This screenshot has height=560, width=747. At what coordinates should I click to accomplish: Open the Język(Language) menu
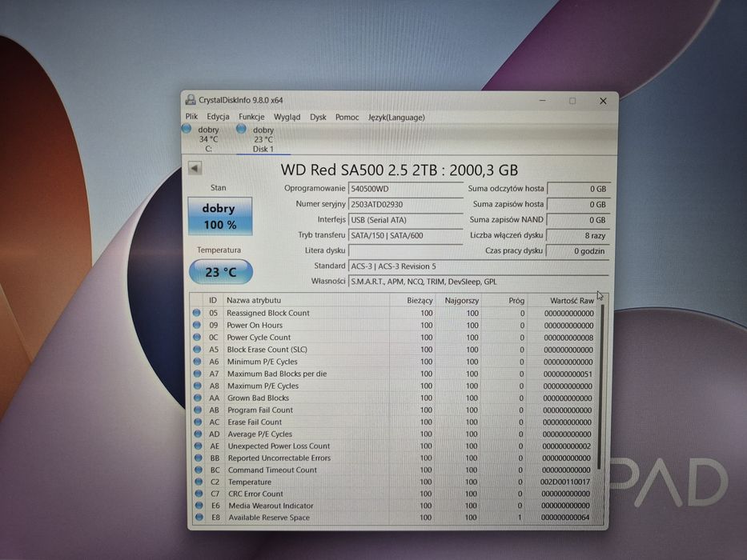click(396, 117)
